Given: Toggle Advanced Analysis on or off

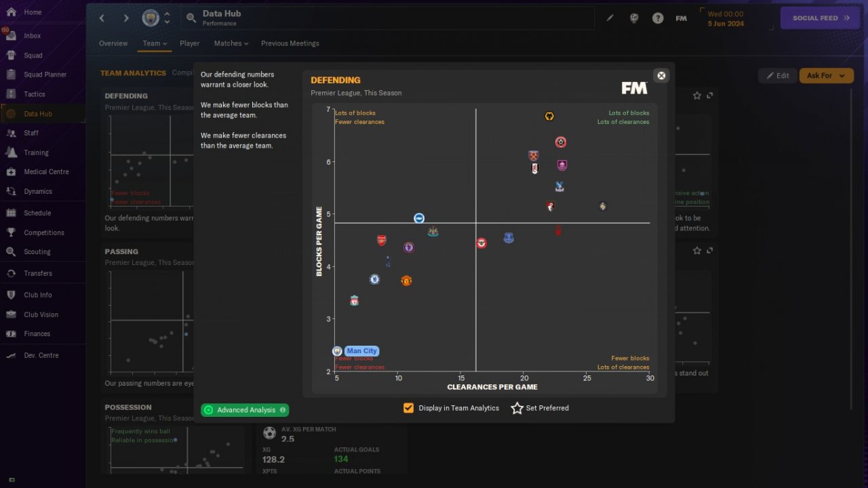Looking at the screenshot, I should (245, 410).
